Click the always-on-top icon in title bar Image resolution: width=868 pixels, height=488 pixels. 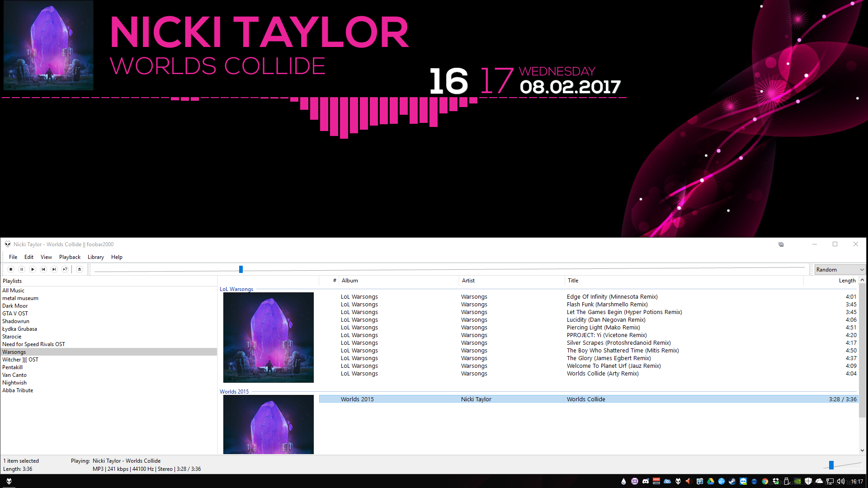[781, 244]
